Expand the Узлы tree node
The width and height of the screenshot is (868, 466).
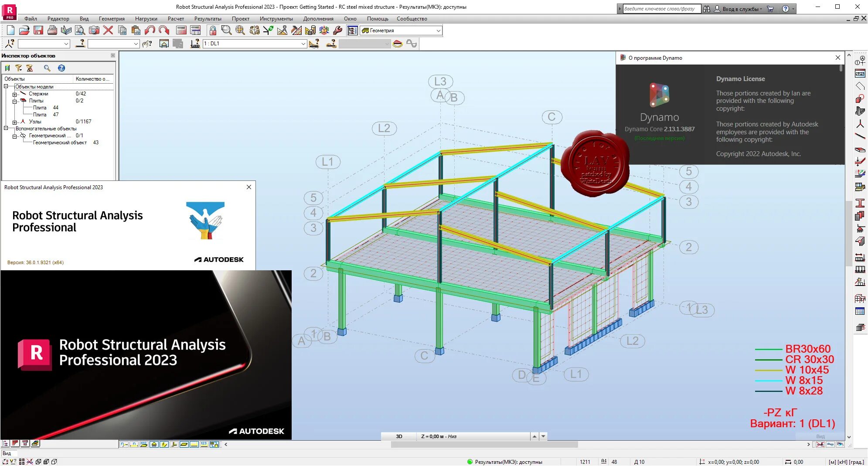click(x=14, y=122)
